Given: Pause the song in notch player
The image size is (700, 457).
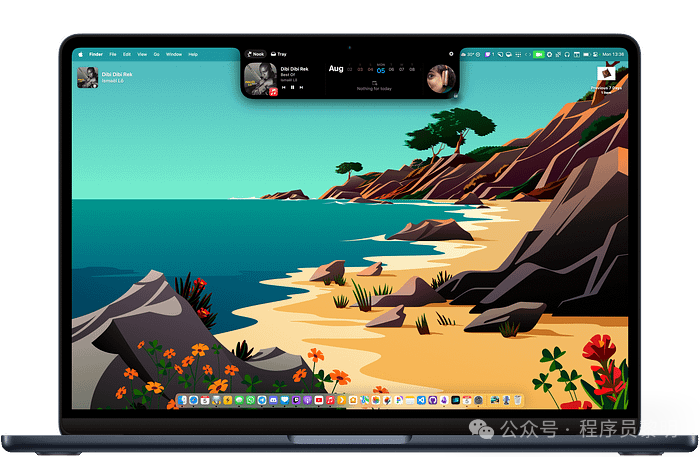Looking at the screenshot, I should pos(292,87).
